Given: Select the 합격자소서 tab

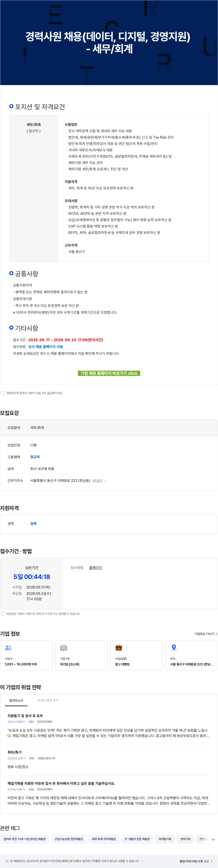Looking at the screenshot, I should pos(16,701).
